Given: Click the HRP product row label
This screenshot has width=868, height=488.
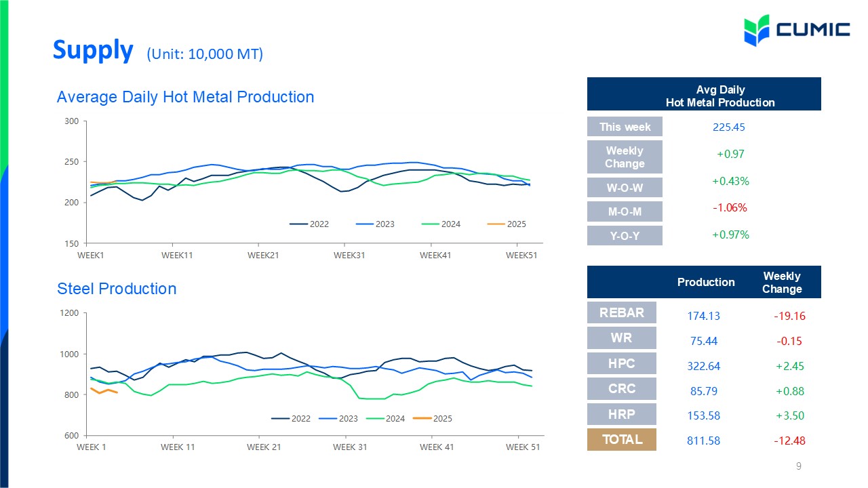Looking at the screenshot, I should click(x=622, y=414).
